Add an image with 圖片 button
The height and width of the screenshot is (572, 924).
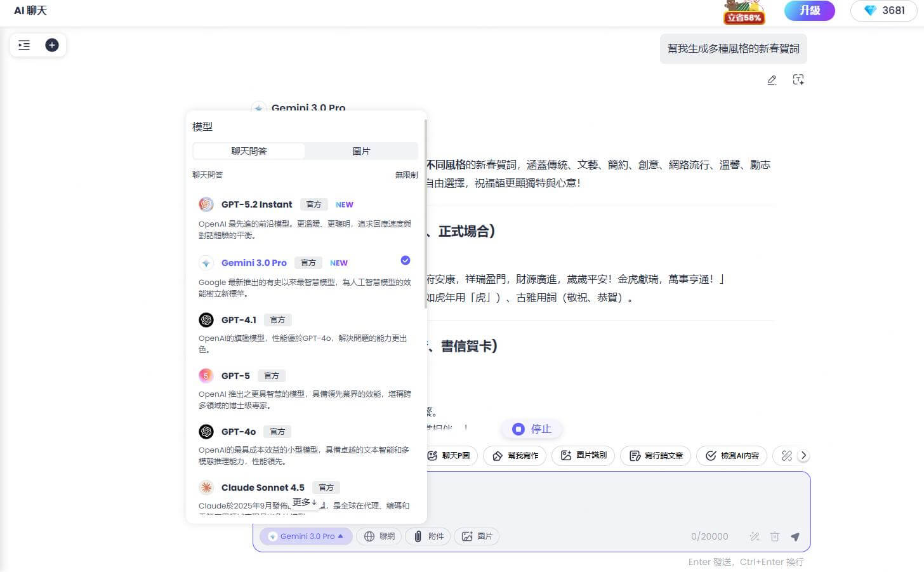[477, 536]
